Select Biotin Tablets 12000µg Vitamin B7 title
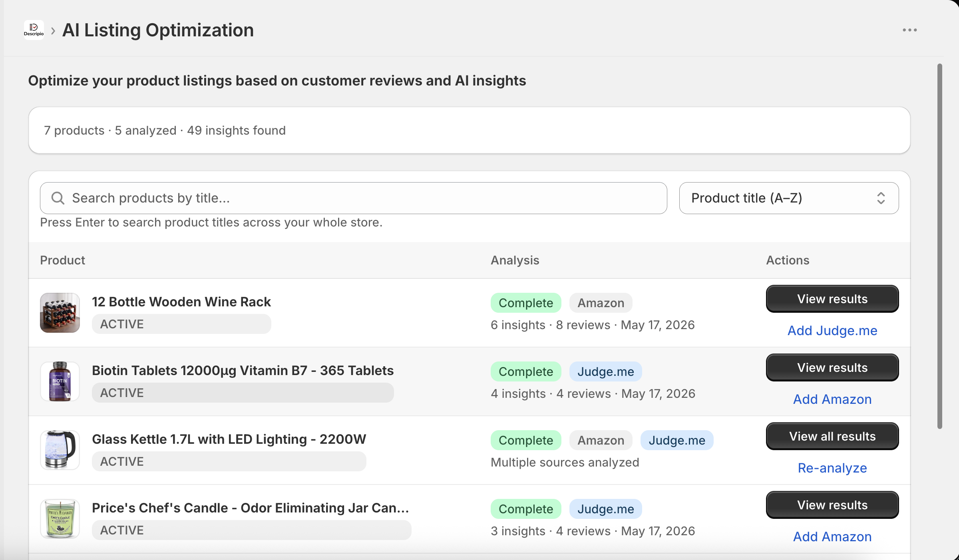Viewport: 959px width, 560px height. [243, 371]
